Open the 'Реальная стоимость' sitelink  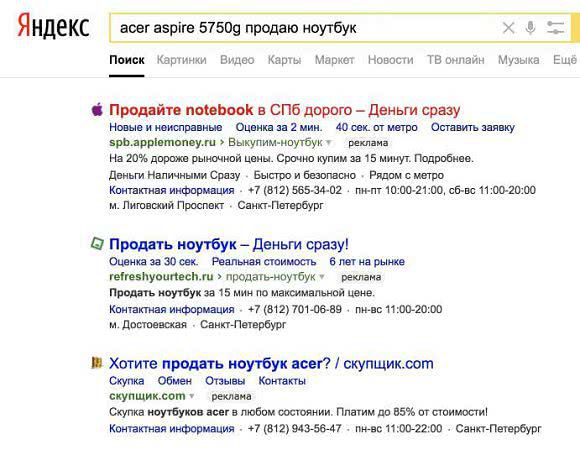click(x=264, y=261)
